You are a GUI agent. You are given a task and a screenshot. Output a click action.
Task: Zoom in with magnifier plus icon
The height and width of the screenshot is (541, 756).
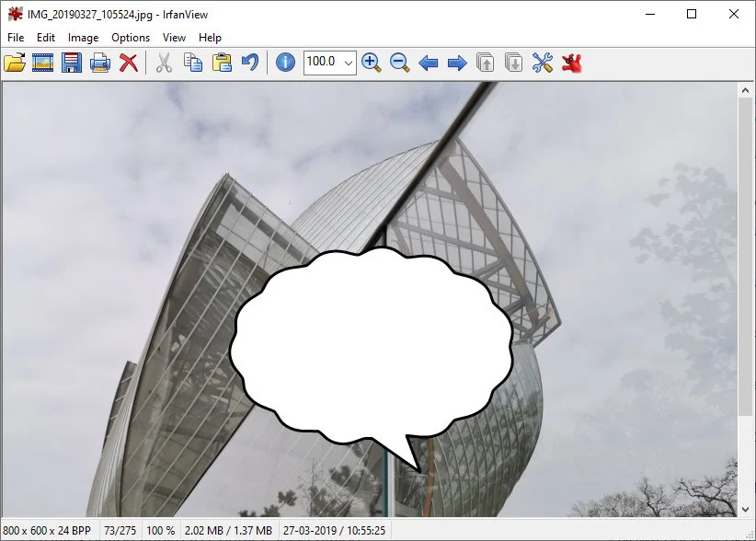371,63
